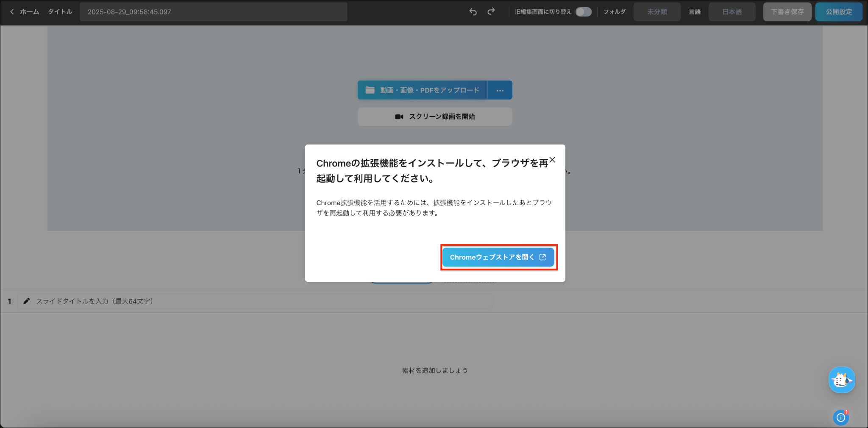The height and width of the screenshot is (428, 868).
Task: Click スクリーン録画を開始 button
Action: (435, 117)
